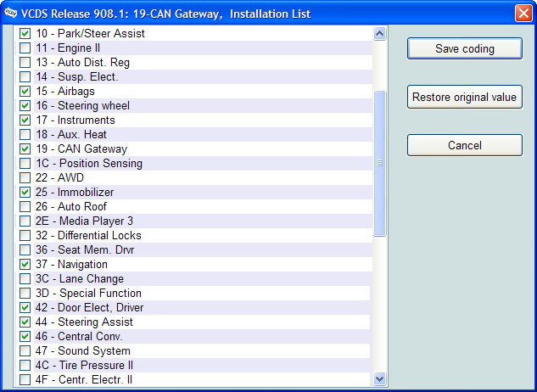The image size is (537, 392).
Task: Toggle the 46 - Central Conv. checkbox
Action: click(25, 337)
